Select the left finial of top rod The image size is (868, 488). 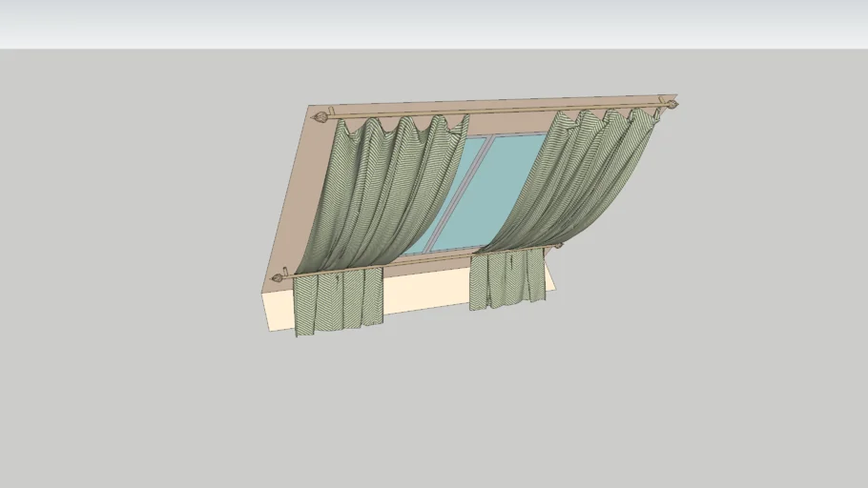320,117
